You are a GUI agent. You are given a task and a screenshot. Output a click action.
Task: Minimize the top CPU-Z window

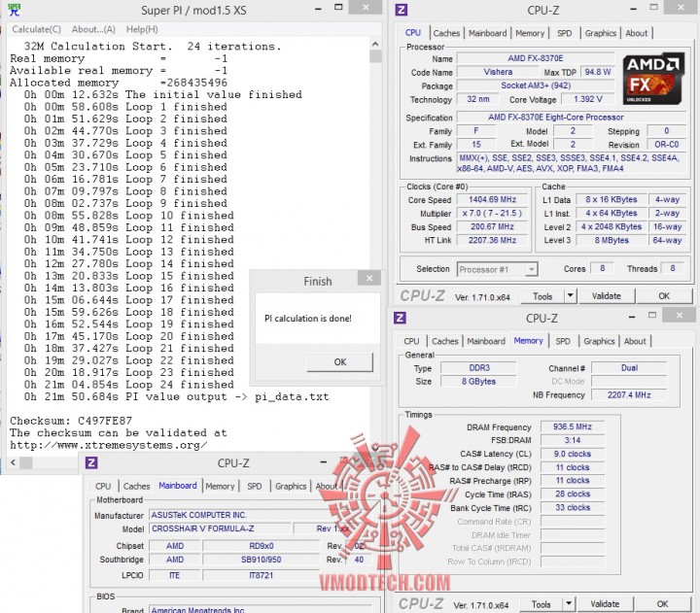[x=634, y=9]
